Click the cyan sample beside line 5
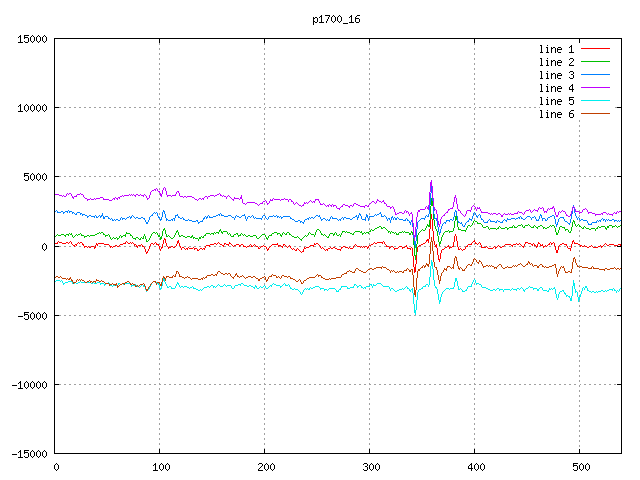The height and width of the screenshot is (480, 640). [596, 101]
